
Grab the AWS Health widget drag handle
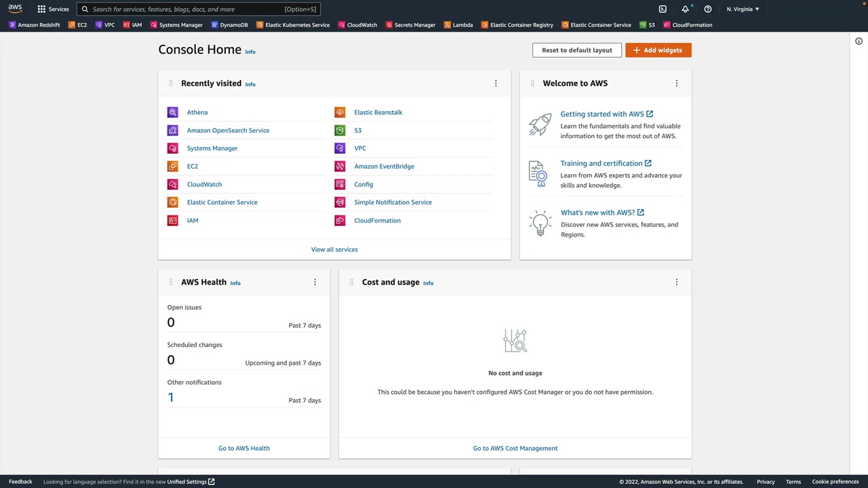(x=171, y=282)
